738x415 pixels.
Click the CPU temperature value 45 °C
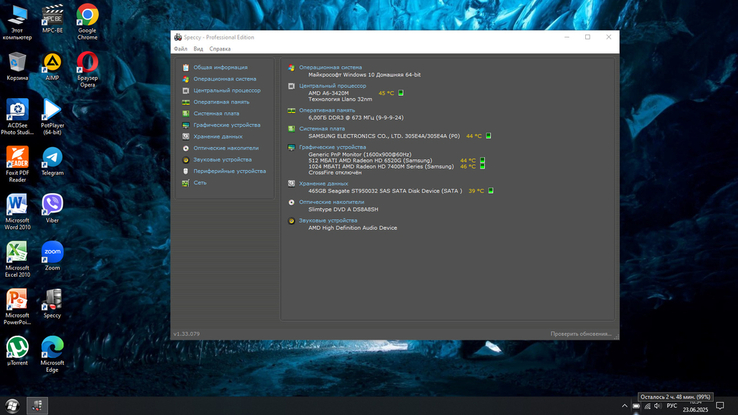coord(386,93)
